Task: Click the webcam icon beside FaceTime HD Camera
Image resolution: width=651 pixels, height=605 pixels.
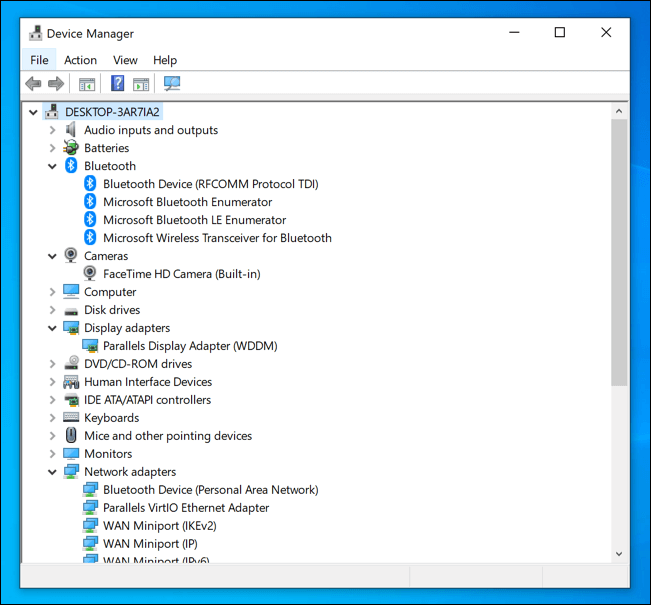Action: (90, 274)
